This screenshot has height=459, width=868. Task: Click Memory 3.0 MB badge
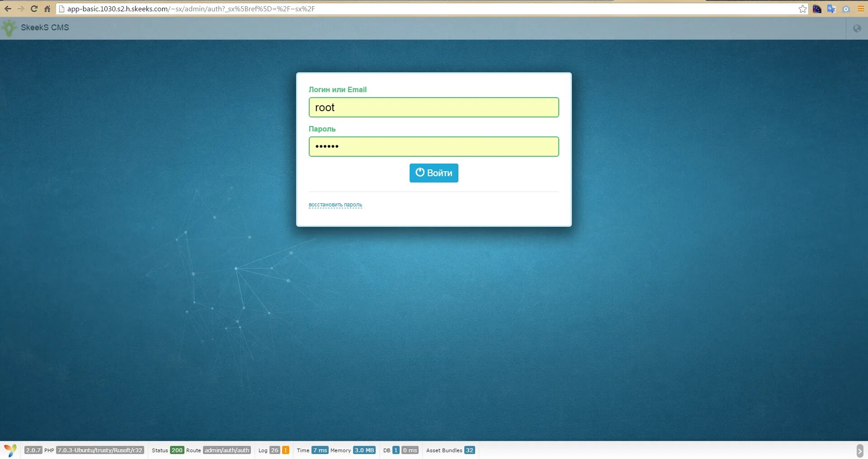pos(364,450)
